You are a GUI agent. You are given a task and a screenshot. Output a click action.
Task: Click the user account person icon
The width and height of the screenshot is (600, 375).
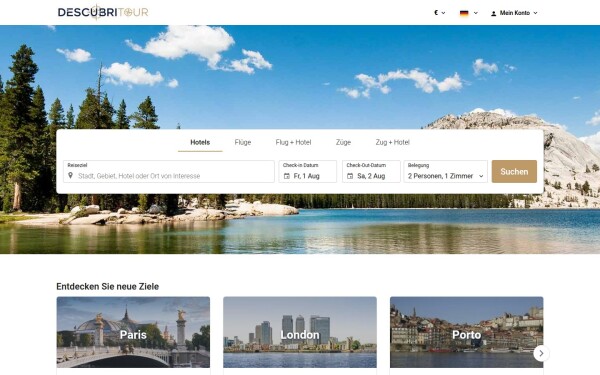pos(494,13)
